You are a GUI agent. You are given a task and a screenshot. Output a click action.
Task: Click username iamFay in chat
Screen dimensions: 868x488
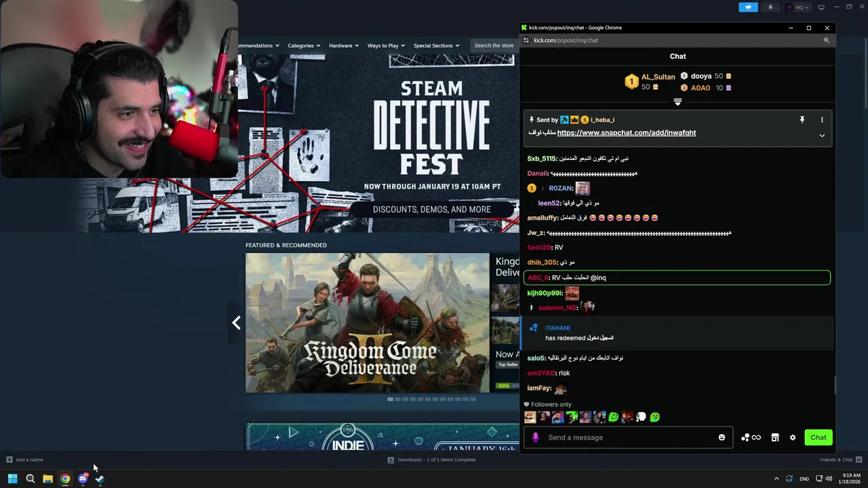tap(539, 388)
